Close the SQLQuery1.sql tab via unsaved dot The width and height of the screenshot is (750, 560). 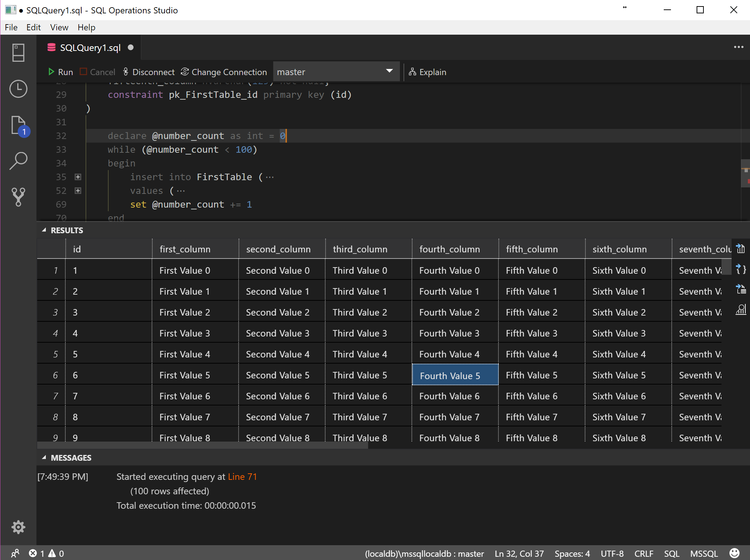[131, 47]
